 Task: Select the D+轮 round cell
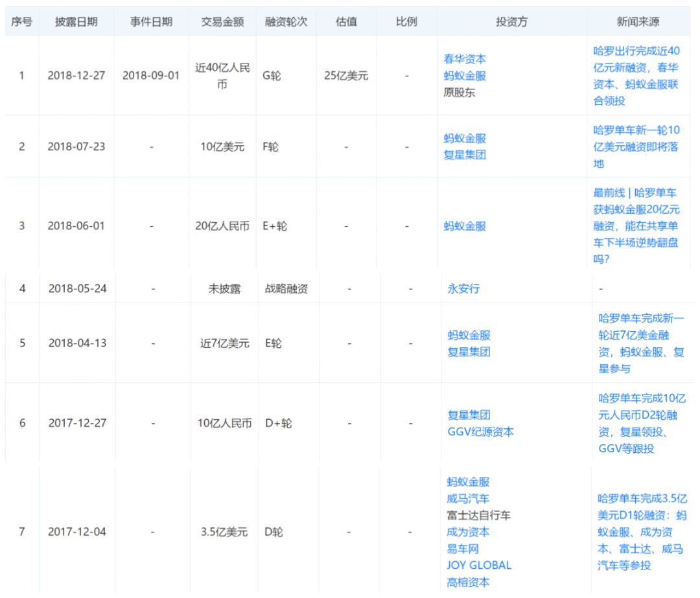coord(278,423)
